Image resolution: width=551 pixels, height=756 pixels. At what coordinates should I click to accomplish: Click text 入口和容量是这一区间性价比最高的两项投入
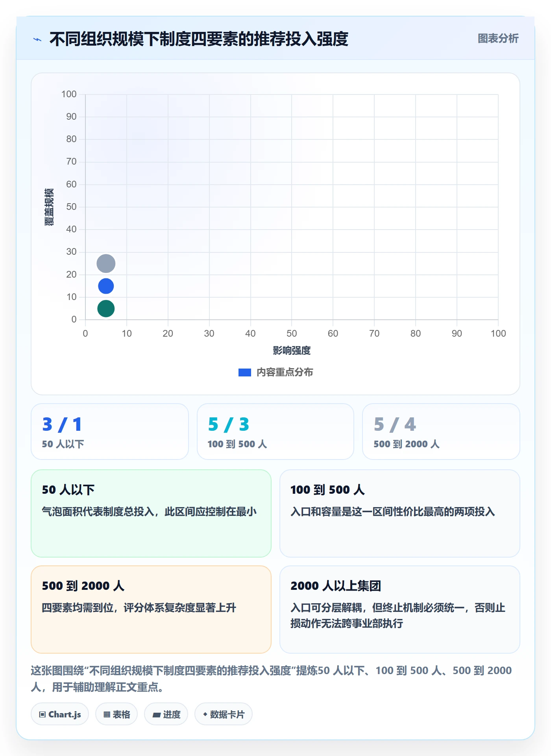click(x=393, y=511)
